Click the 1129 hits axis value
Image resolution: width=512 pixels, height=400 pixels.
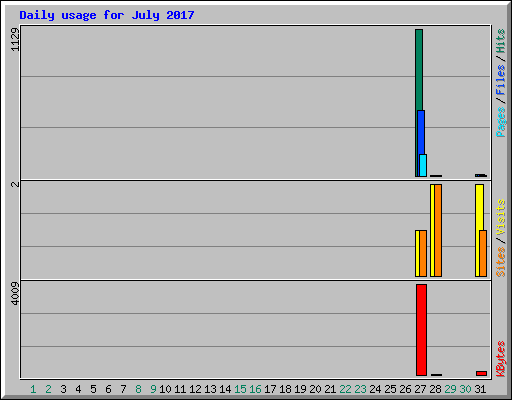click(x=15, y=39)
